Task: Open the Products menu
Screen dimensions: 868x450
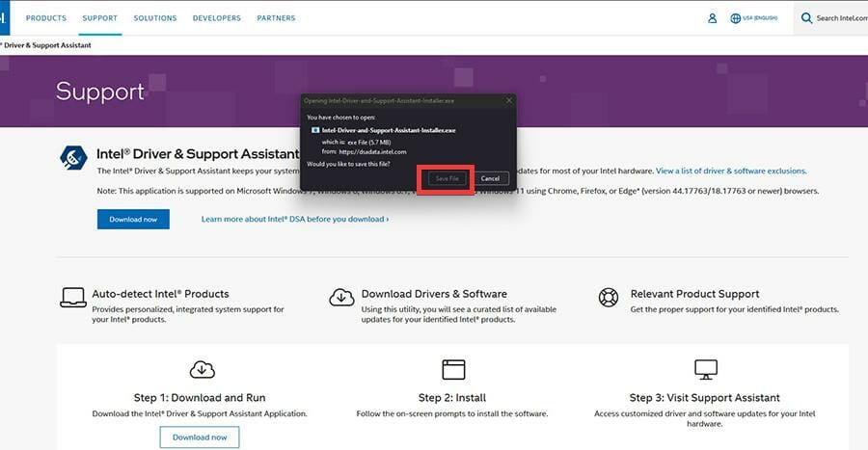Action: tap(46, 18)
